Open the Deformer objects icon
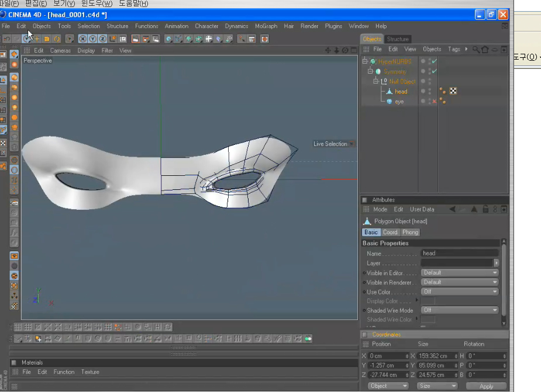 [219, 39]
